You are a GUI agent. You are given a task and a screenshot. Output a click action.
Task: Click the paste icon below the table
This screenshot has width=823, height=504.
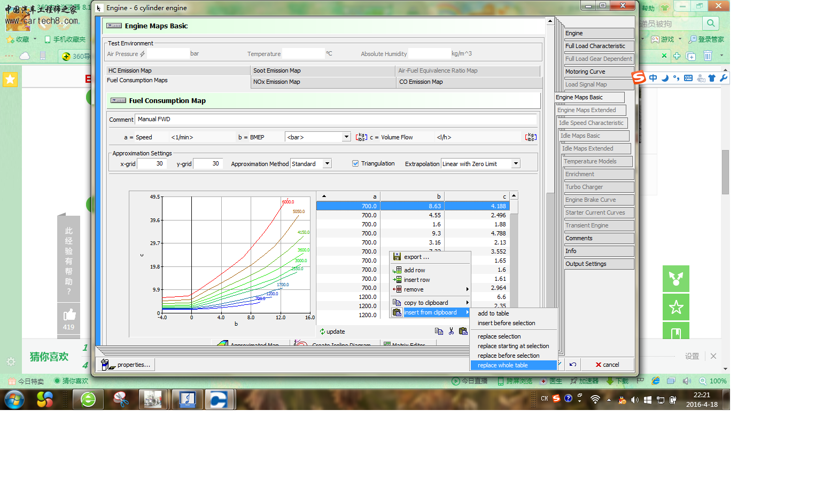[x=463, y=332]
